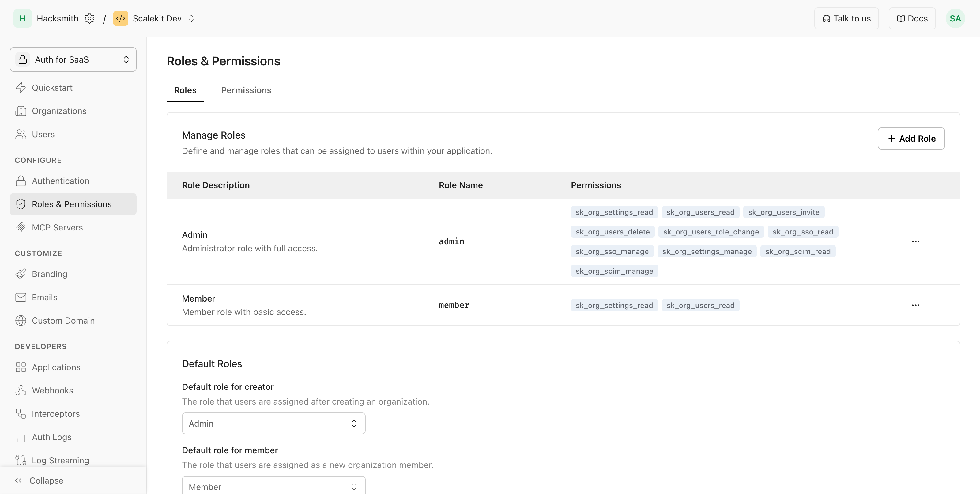Viewport: 980px width, 494px height.
Task: Open Users in the sidebar
Action: pyautogui.click(x=73, y=134)
